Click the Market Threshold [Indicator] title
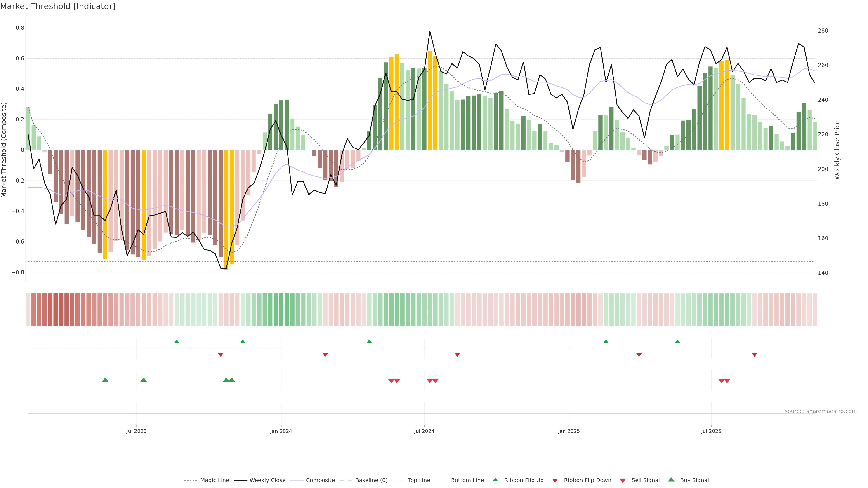This screenshot has width=868, height=488. 58,6
